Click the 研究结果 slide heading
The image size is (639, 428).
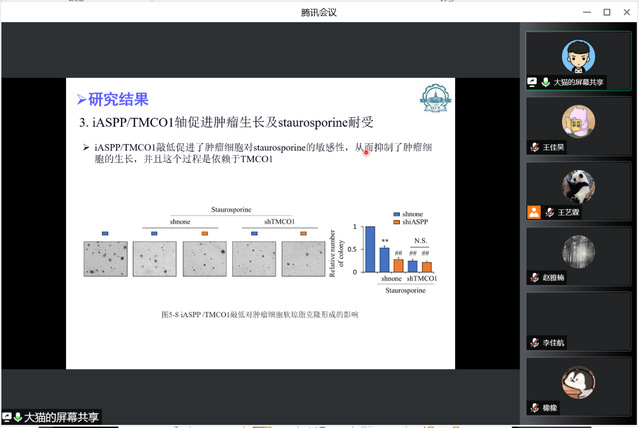pos(118,99)
